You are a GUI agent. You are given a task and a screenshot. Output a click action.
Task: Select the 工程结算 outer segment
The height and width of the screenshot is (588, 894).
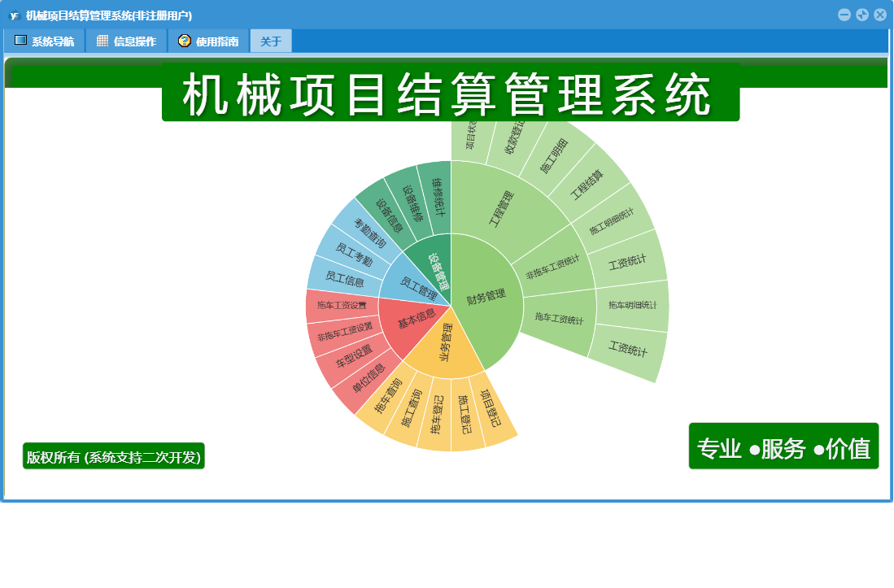587,184
